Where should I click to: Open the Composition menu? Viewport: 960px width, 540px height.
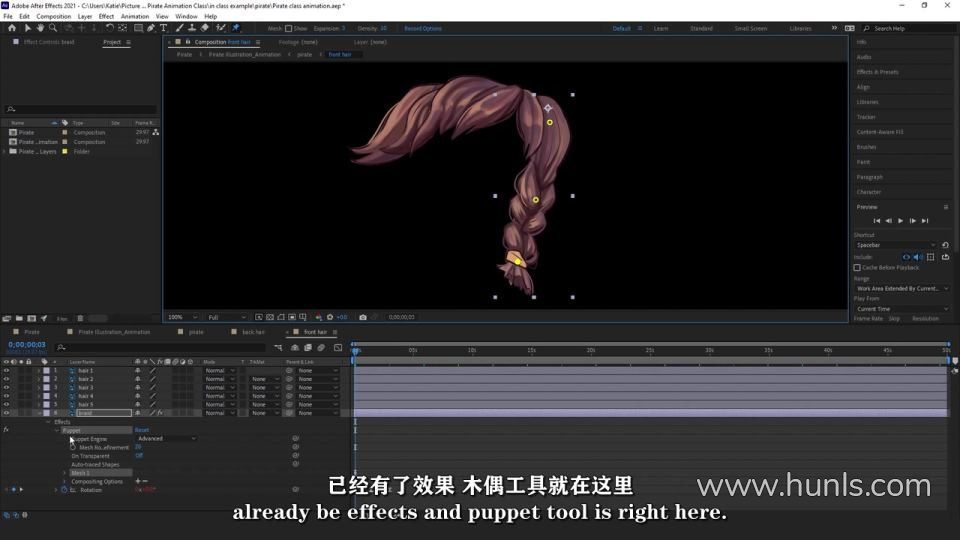pos(53,17)
